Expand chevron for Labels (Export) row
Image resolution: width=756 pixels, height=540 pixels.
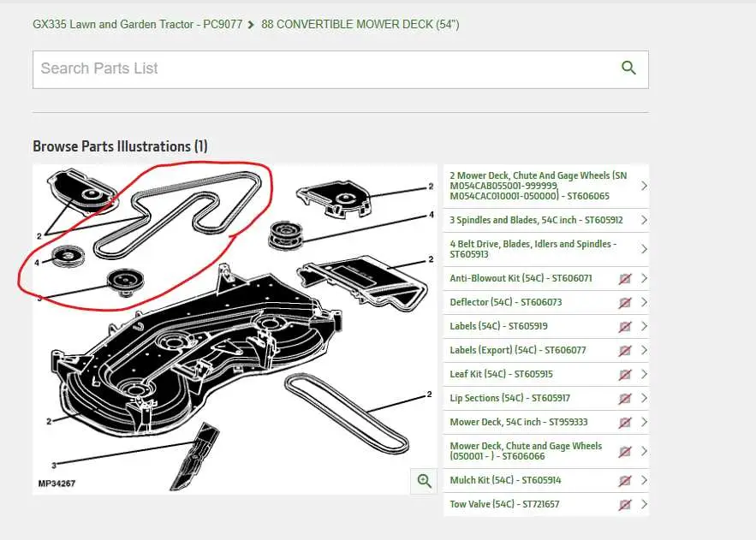point(644,350)
